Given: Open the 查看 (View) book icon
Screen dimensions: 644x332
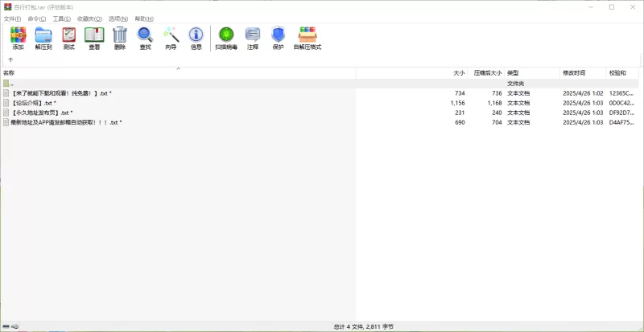Looking at the screenshot, I should 94,35.
